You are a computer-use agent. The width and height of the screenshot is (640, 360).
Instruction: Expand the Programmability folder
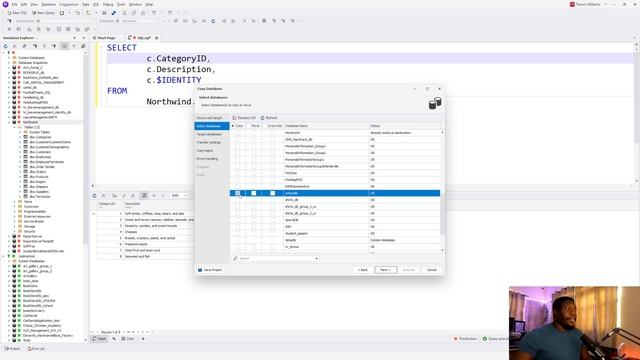click(x=14, y=211)
